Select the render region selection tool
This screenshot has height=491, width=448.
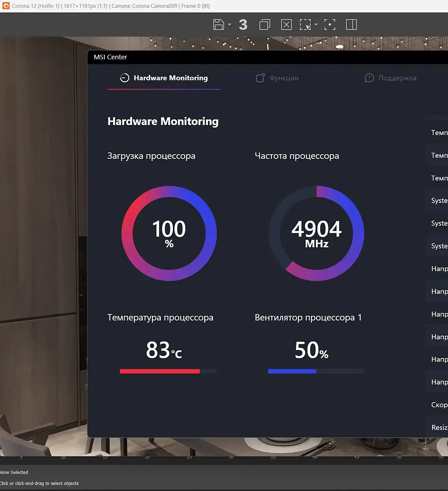(305, 25)
